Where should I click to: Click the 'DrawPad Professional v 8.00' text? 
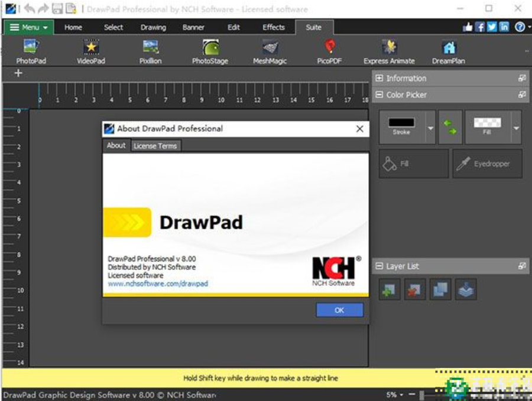(152, 259)
